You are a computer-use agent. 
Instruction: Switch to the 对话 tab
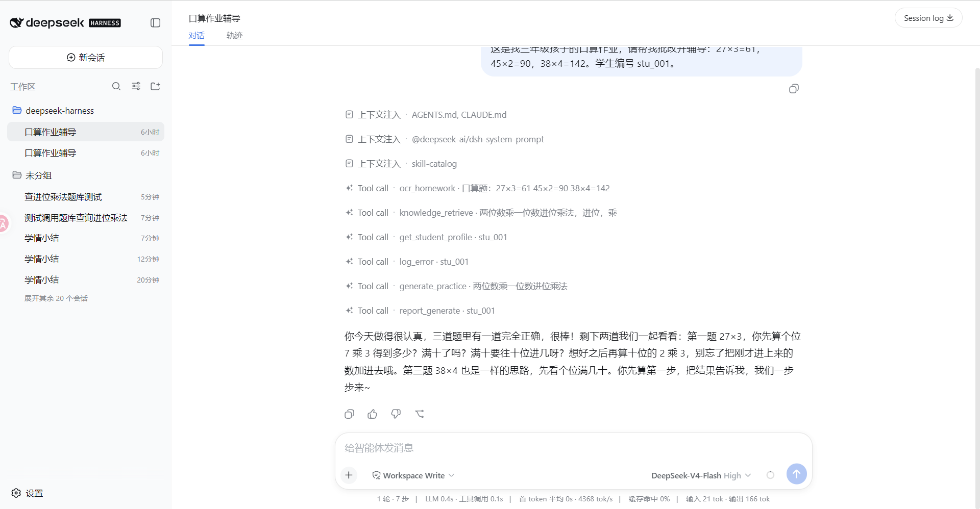point(197,35)
